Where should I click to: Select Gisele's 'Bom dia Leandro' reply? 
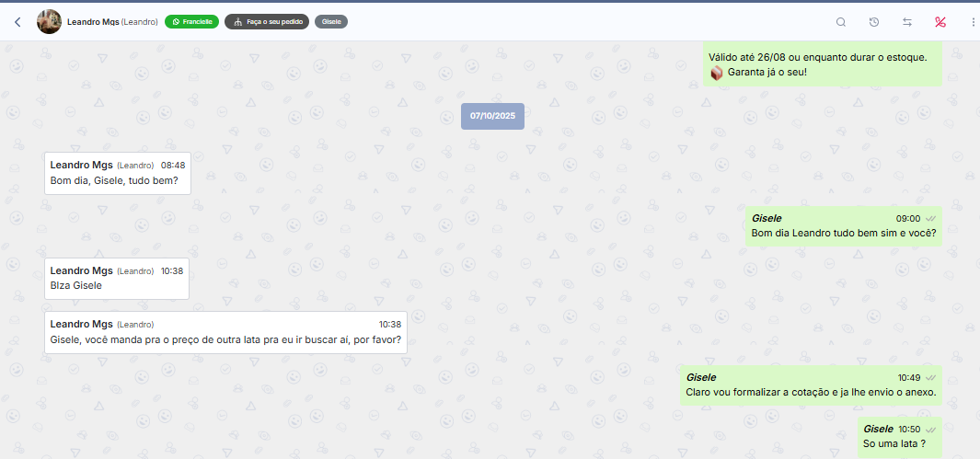click(843, 233)
